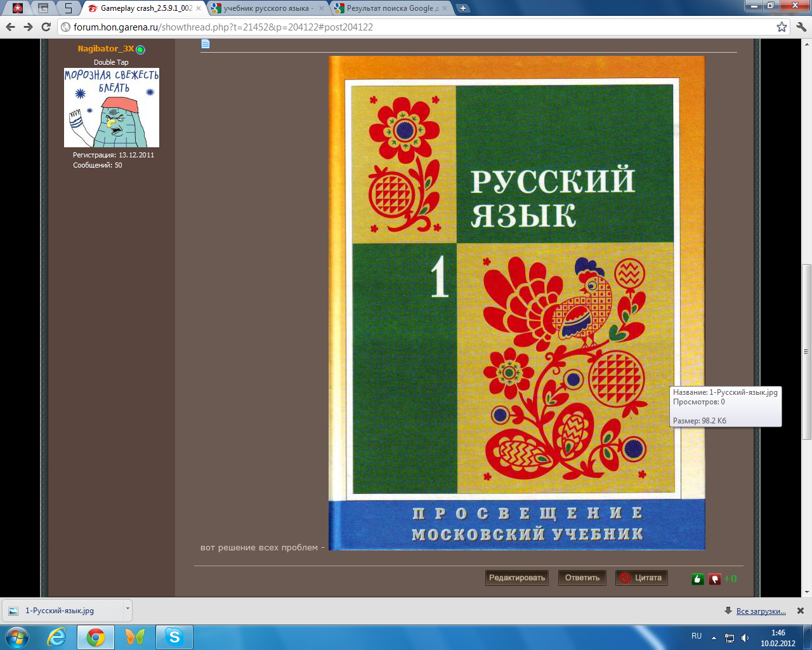812x650 pixels.
Task: Give the post a thumbs down
Action: pyautogui.click(x=715, y=578)
